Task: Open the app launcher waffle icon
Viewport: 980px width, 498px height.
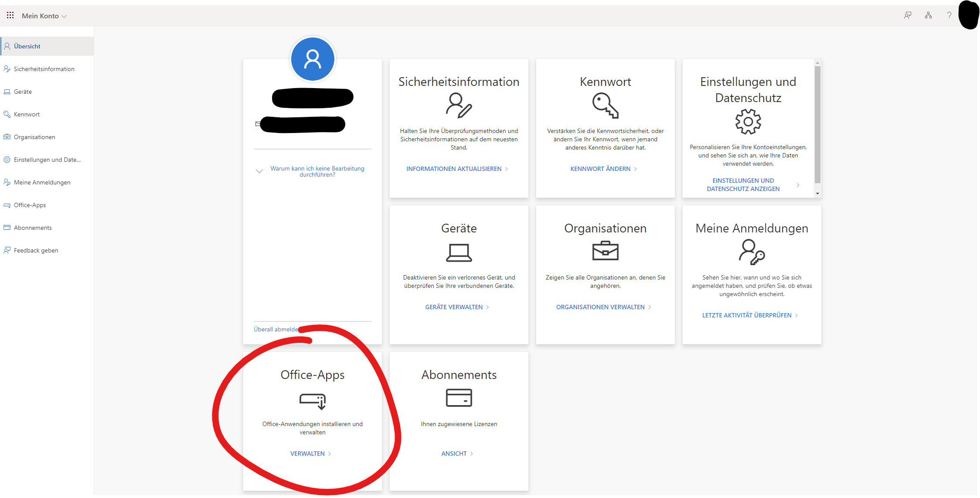Action: tap(10, 15)
